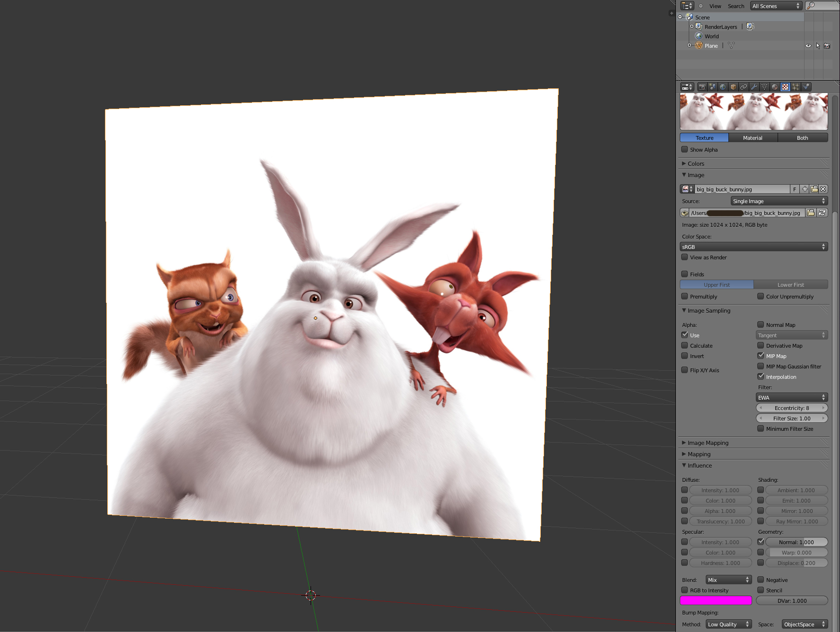Image resolution: width=840 pixels, height=632 pixels.
Task: Click the pack image icon by file path
Action: click(x=684, y=213)
